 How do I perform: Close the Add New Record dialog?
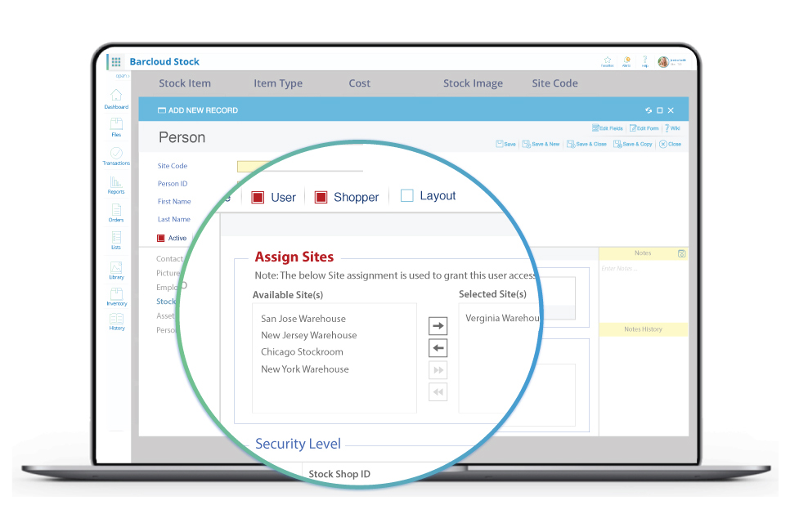pyautogui.click(x=671, y=110)
